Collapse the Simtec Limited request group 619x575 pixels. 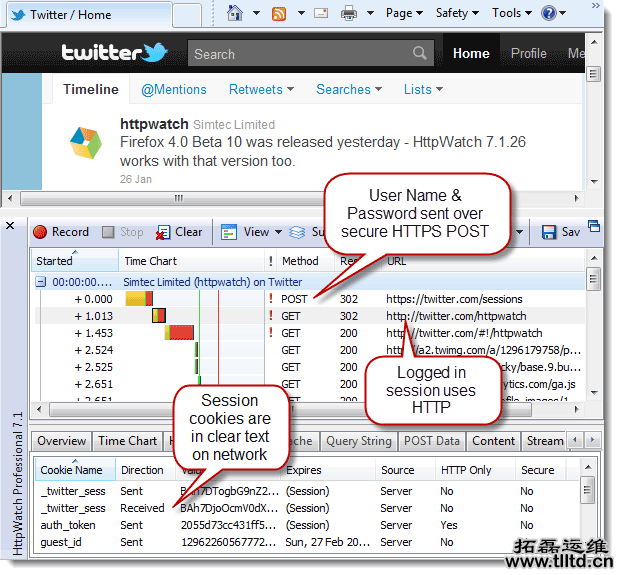(x=42, y=282)
